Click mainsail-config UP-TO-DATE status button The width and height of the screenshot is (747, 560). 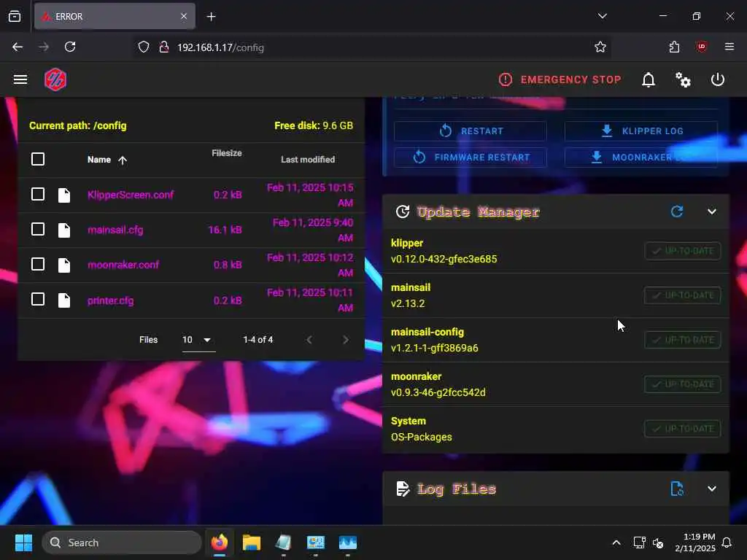[682, 340]
